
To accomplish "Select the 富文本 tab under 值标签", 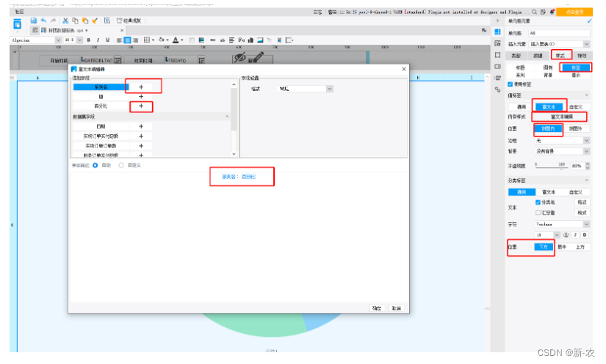I will click(549, 107).
